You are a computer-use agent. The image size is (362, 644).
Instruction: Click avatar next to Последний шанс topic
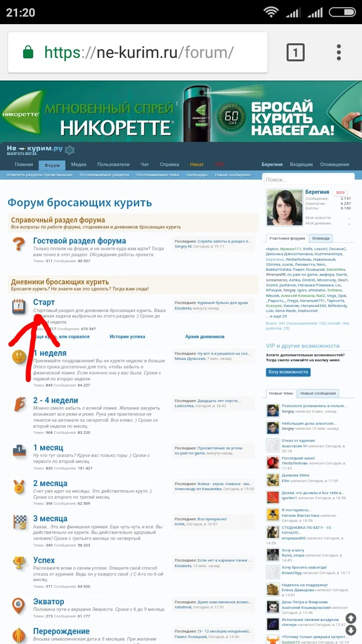(273, 462)
